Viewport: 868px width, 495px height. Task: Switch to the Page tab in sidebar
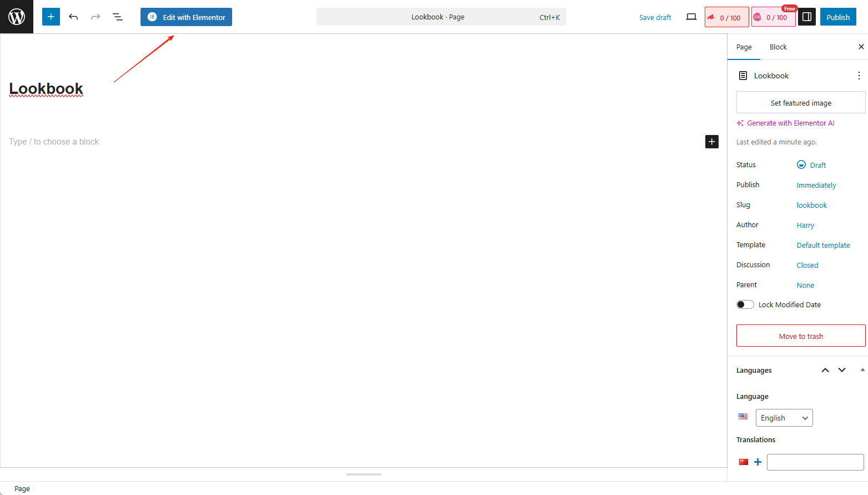point(744,47)
